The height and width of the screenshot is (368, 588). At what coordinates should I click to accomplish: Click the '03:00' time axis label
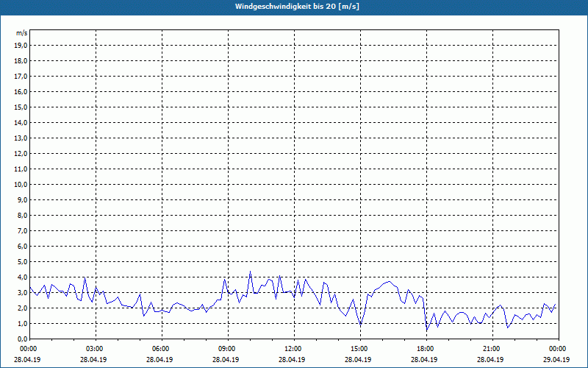(96, 349)
